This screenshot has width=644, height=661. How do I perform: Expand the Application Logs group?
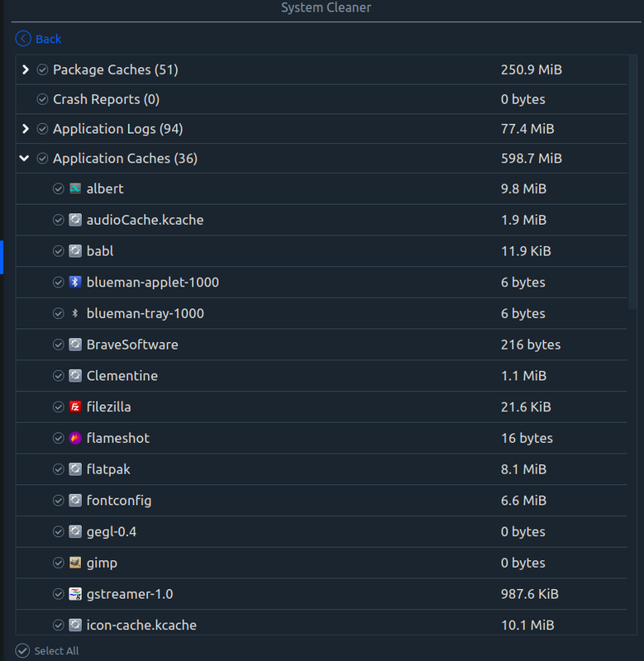click(26, 129)
